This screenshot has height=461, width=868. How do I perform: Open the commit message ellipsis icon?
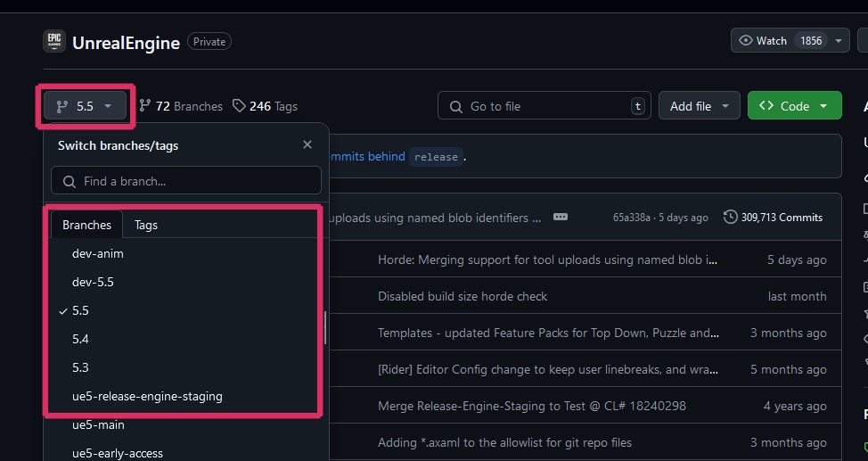[560, 217]
